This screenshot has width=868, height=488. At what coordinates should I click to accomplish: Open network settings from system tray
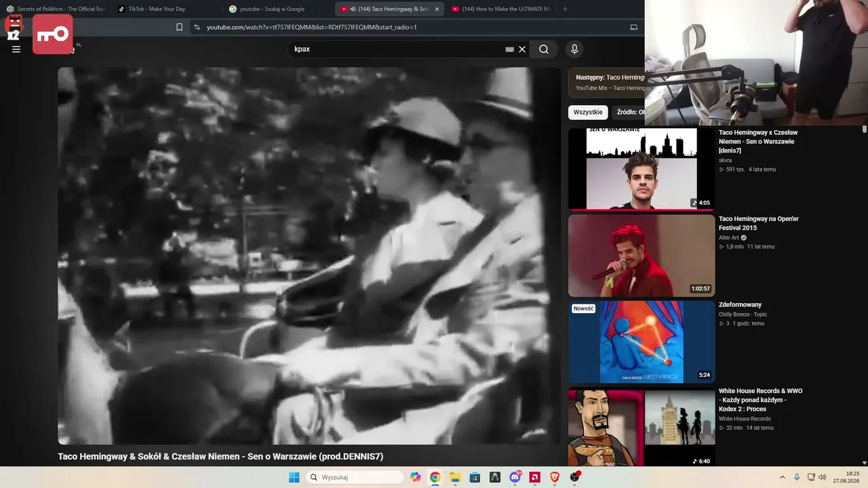[811, 477]
